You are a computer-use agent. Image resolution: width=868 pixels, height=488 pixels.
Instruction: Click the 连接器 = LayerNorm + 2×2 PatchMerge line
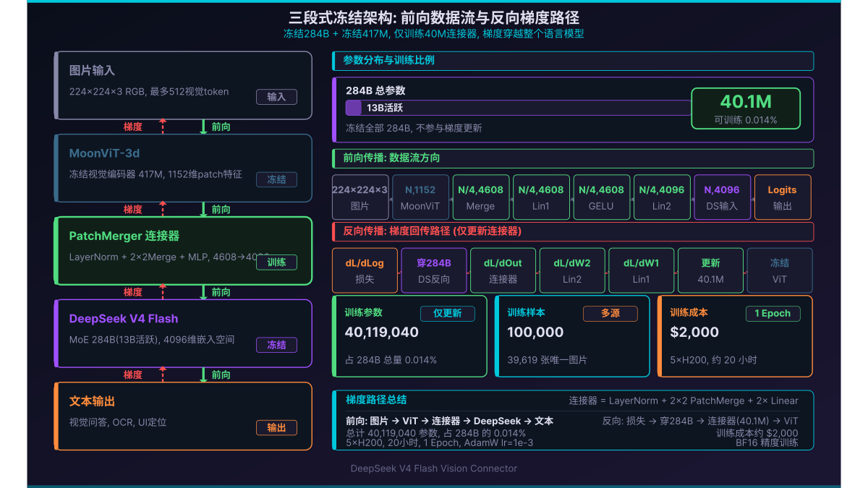click(x=684, y=401)
